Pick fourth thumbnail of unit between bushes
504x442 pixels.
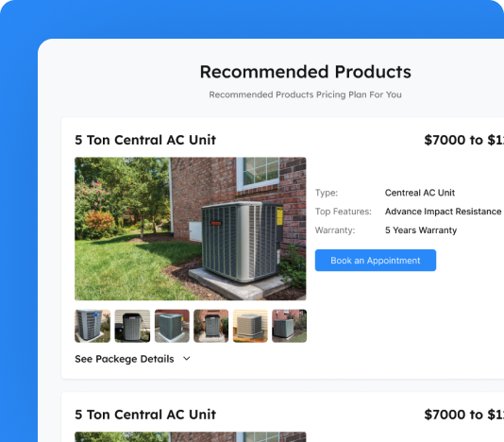pyautogui.click(x=211, y=326)
